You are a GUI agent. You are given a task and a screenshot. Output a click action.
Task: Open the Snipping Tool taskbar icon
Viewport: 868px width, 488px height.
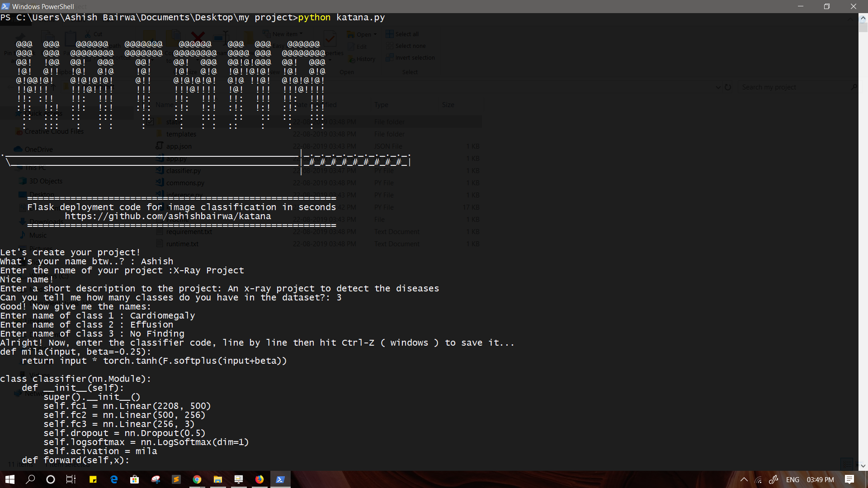(x=156, y=479)
